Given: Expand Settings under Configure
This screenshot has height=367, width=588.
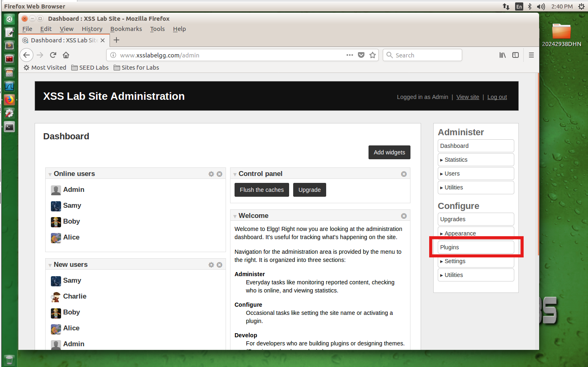Looking at the screenshot, I should (476, 261).
